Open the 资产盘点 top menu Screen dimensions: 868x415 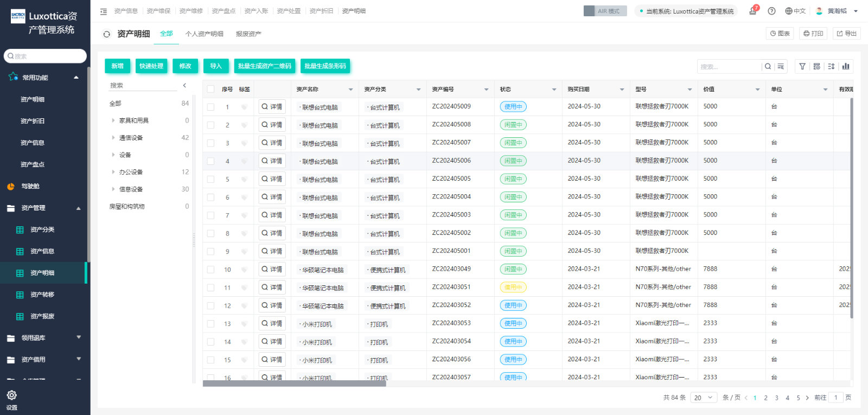click(224, 11)
